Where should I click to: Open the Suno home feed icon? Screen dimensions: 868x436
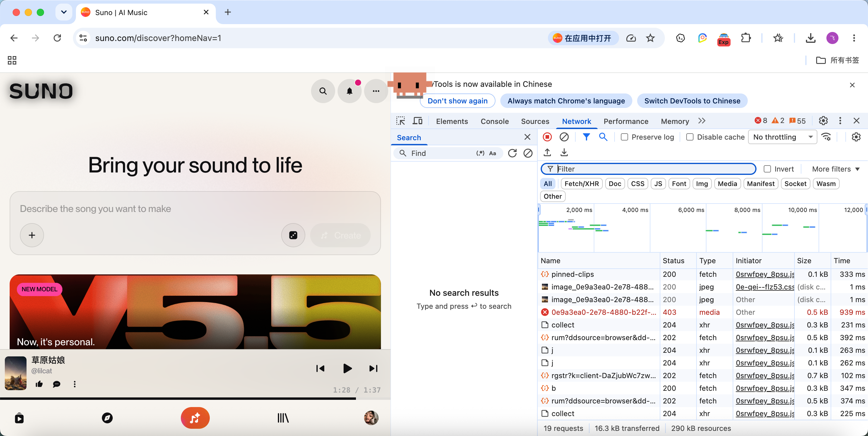(19, 418)
